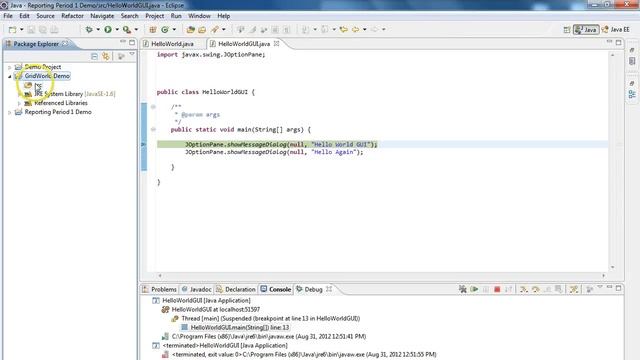Open the Debug view menu triangle
The width and height of the screenshot is (640, 360).
click(600, 287)
